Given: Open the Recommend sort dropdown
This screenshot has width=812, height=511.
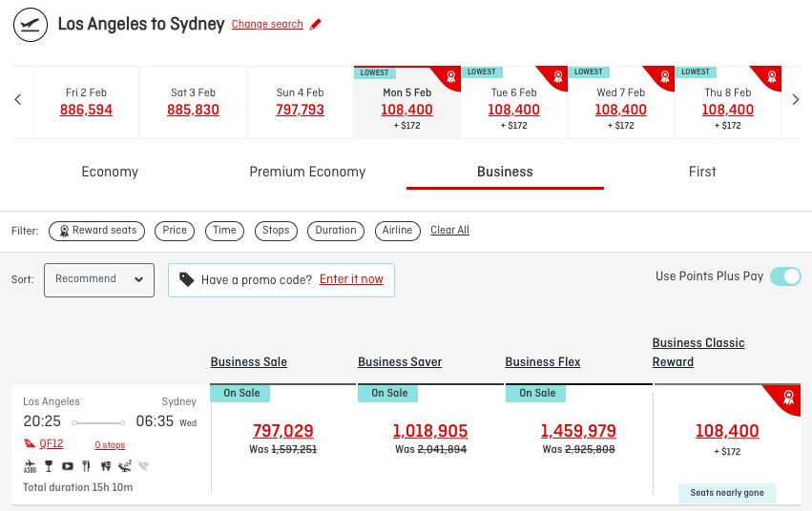Looking at the screenshot, I should point(99,279).
